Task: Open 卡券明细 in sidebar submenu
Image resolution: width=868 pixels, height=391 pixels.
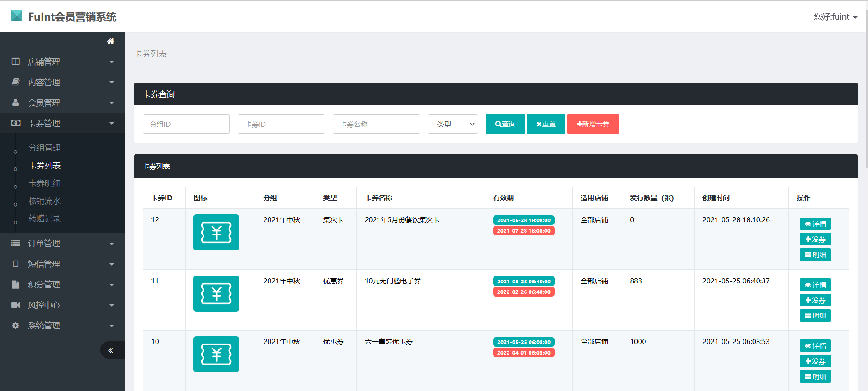Action: pyautogui.click(x=45, y=183)
